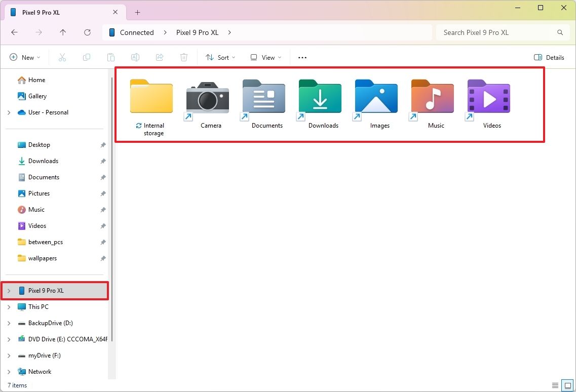Click the Connected breadcrumb link

click(x=136, y=32)
